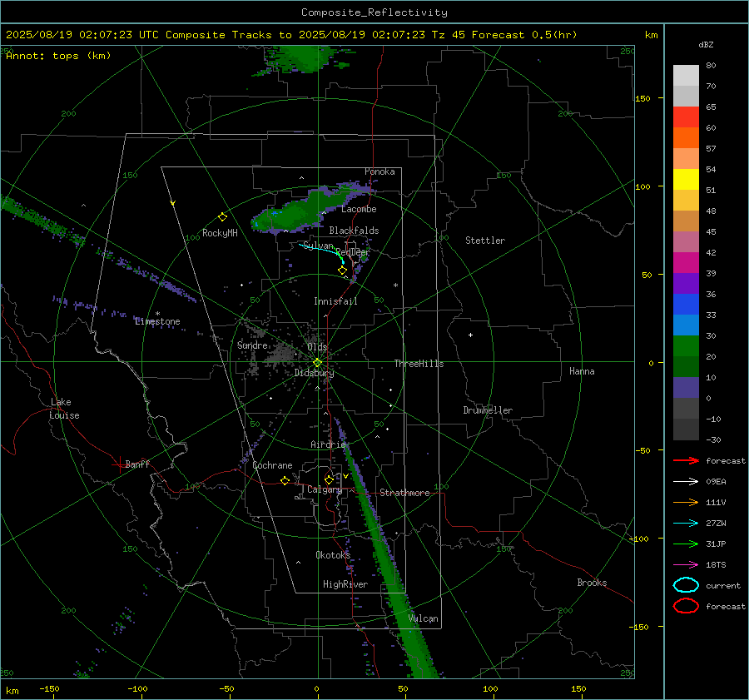Click the dBZ scale heading
This screenshot has width=749, height=700.
[706, 44]
